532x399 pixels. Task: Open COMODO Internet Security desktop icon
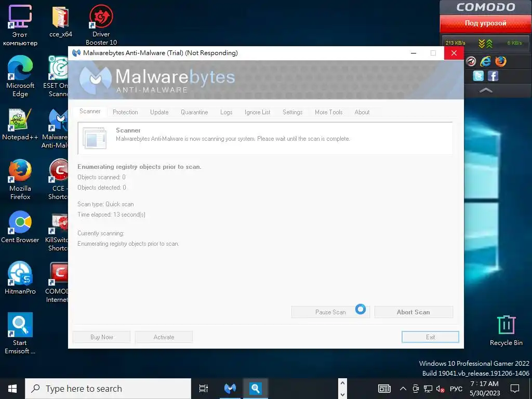point(57,282)
